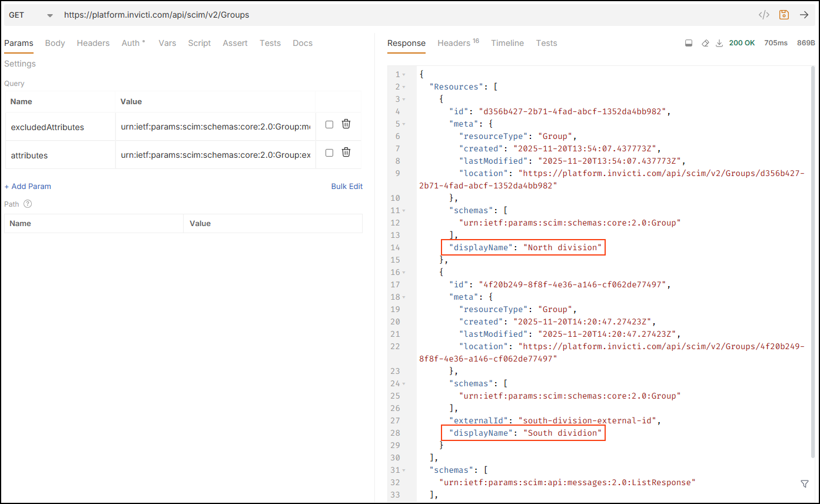Open Bulk Edit for query parameters
This screenshot has width=820, height=504.
pyautogui.click(x=347, y=186)
